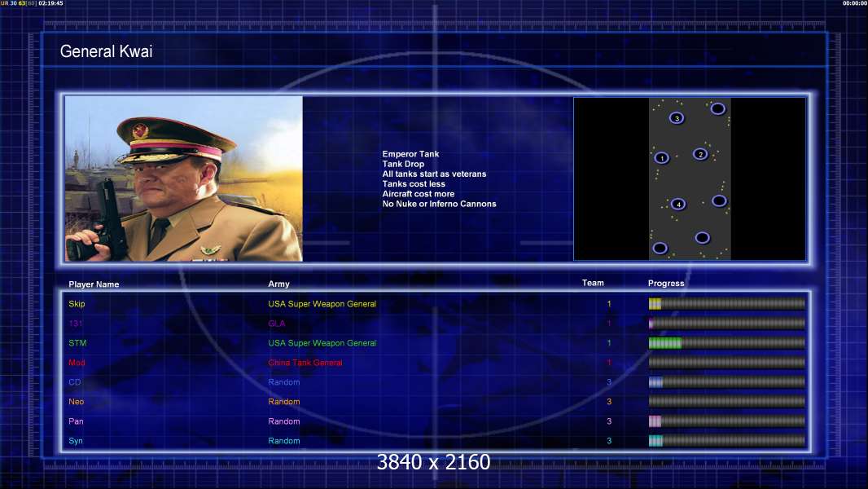Click start position 1 on the minimap

pyautogui.click(x=661, y=158)
